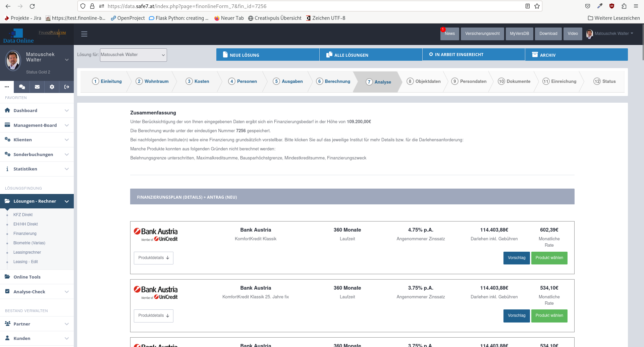The height and width of the screenshot is (347, 644).
Task: Open Firefox reader view icon
Action: 528,6
